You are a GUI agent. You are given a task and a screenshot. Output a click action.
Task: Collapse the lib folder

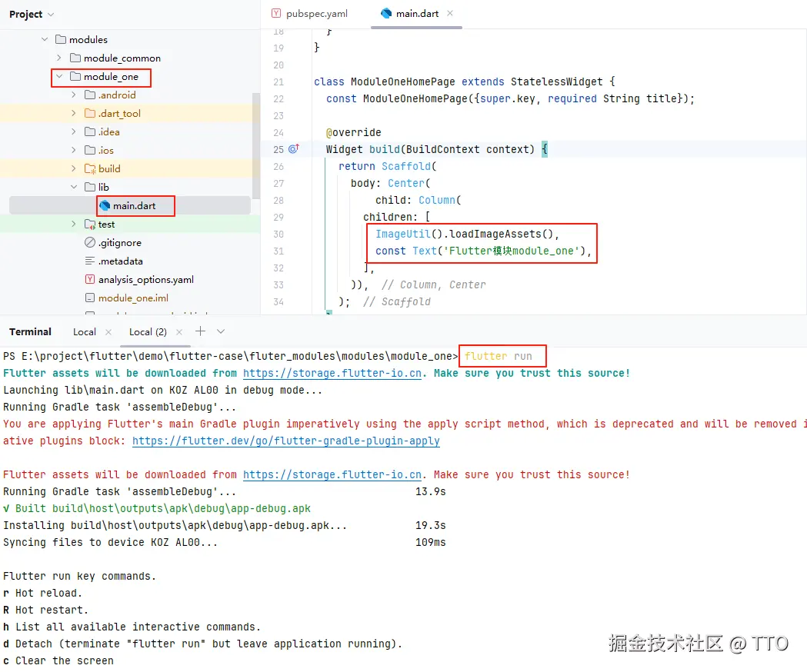74,187
